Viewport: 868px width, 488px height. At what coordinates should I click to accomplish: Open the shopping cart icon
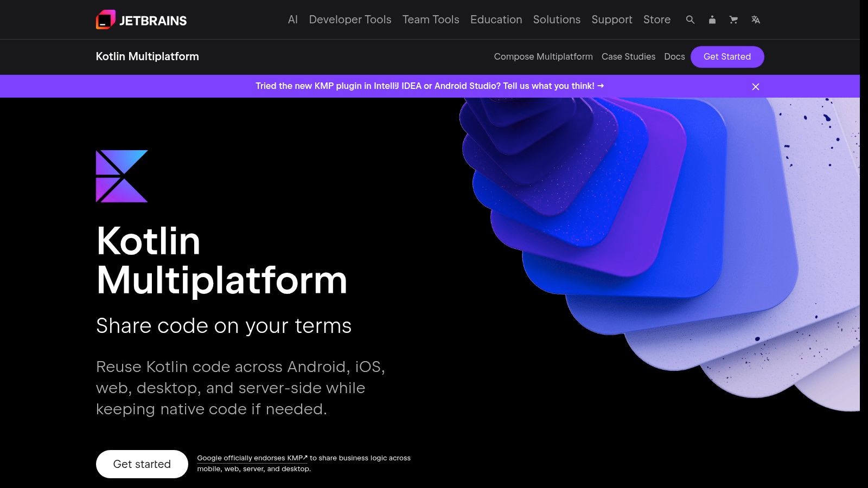pyautogui.click(x=733, y=20)
